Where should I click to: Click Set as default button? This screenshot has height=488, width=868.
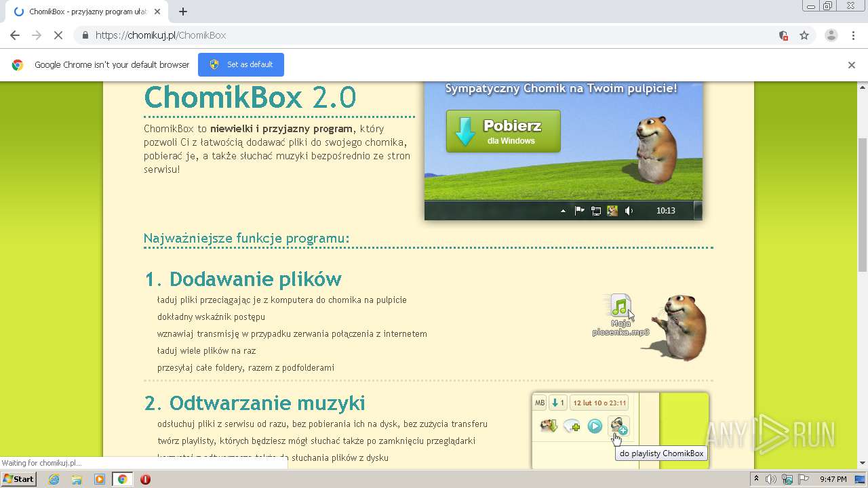point(241,64)
